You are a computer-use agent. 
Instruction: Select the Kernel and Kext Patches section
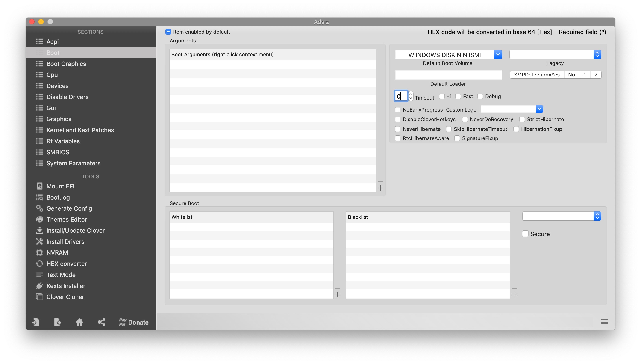pos(80,130)
